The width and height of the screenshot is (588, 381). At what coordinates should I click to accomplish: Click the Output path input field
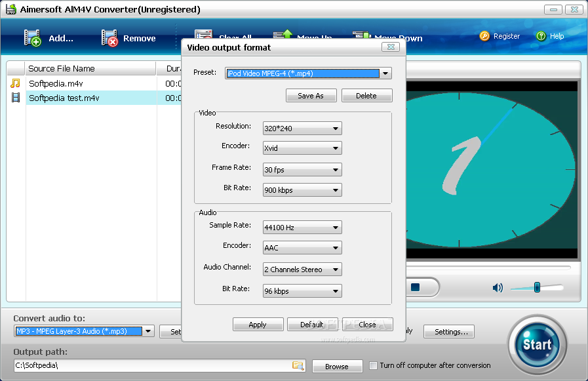click(159, 365)
